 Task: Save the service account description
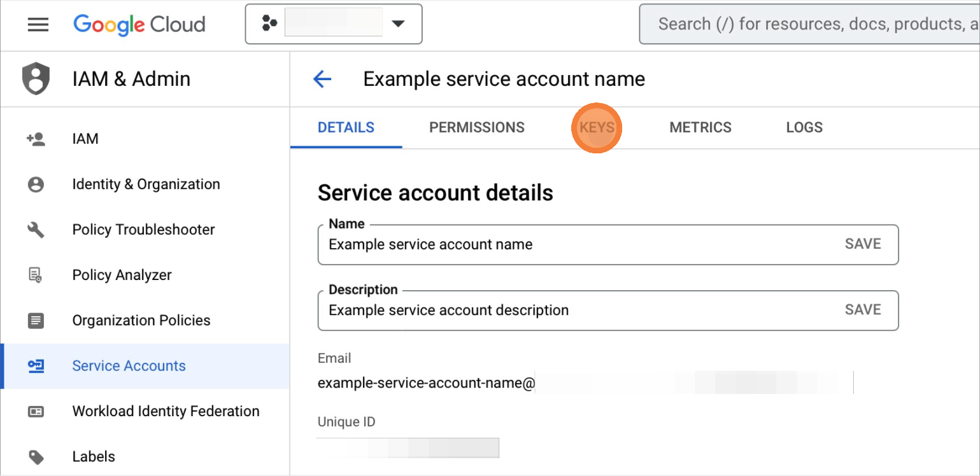[863, 310]
